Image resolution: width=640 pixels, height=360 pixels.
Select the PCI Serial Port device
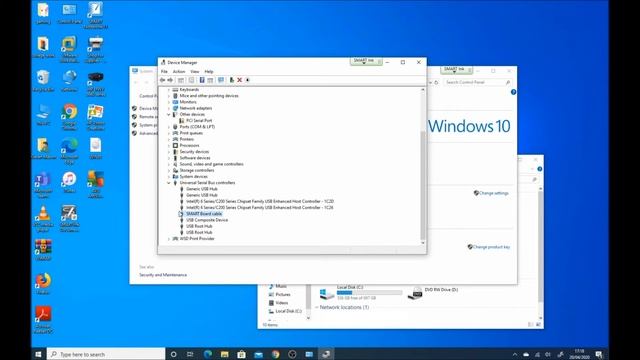(199, 121)
